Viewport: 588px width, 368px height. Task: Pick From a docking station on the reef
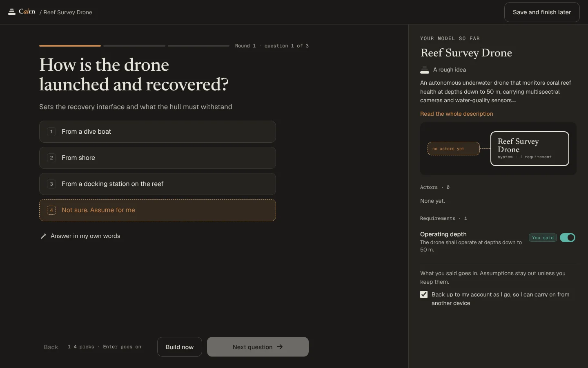tap(158, 184)
